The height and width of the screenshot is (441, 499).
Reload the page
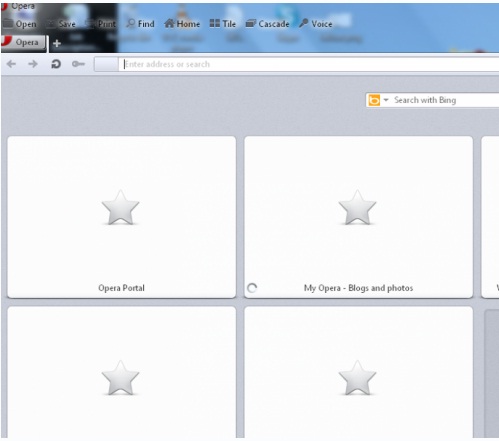(56, 64)
